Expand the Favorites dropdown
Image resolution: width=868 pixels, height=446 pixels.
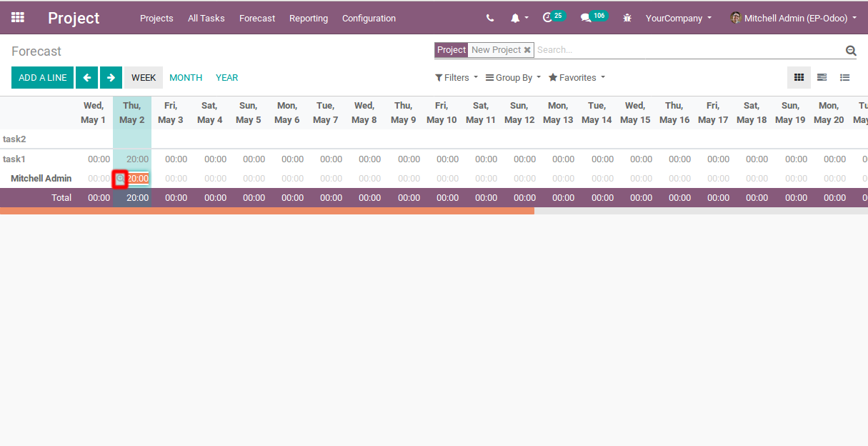577,77
